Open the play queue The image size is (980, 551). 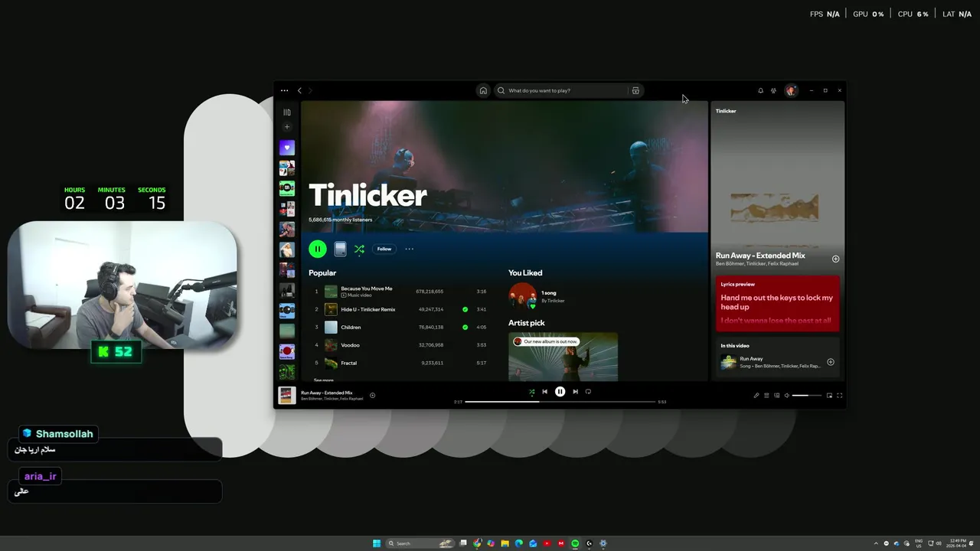click(x=766, y=396)
